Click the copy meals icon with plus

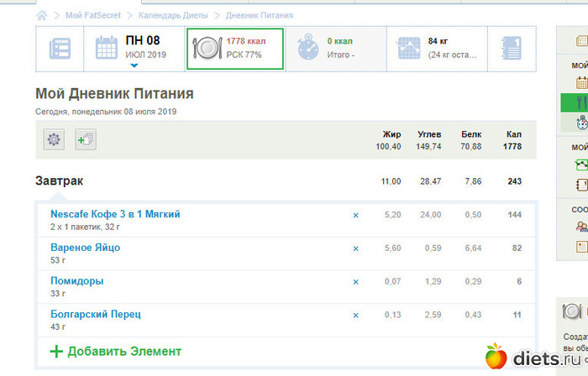[x=86, y=140]
